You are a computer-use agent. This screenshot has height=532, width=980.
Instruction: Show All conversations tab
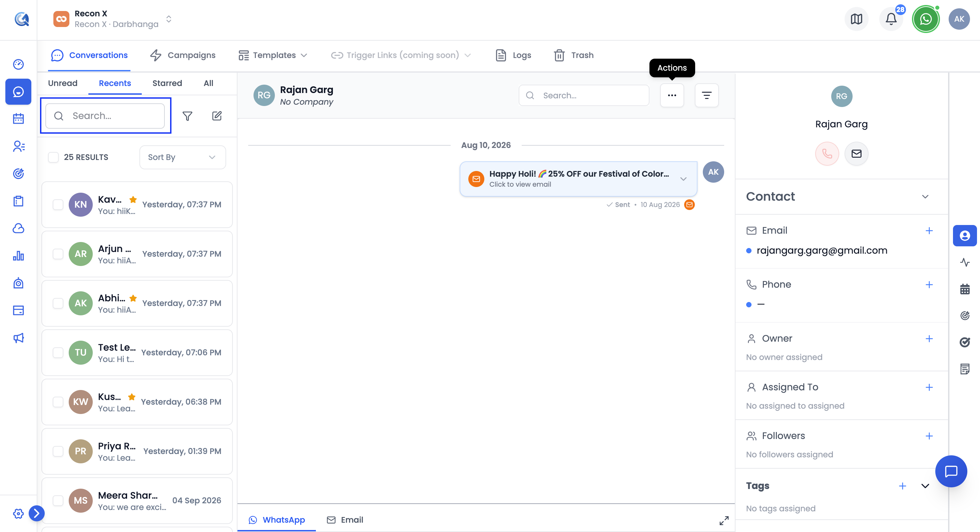coord(208,83)
